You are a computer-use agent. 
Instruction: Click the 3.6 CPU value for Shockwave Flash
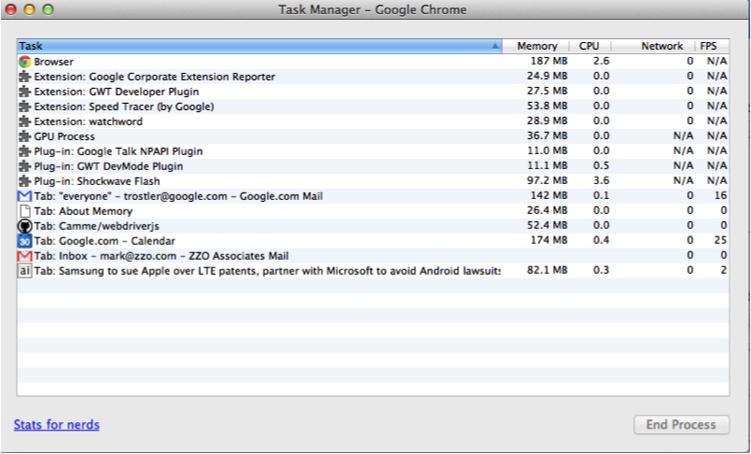(601, 181)
